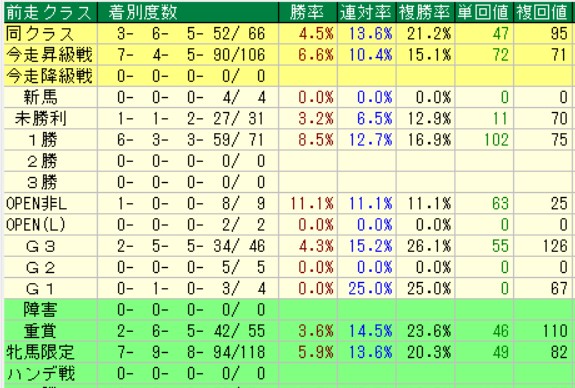Click the 単回値 column header

(x=484, y=12)
